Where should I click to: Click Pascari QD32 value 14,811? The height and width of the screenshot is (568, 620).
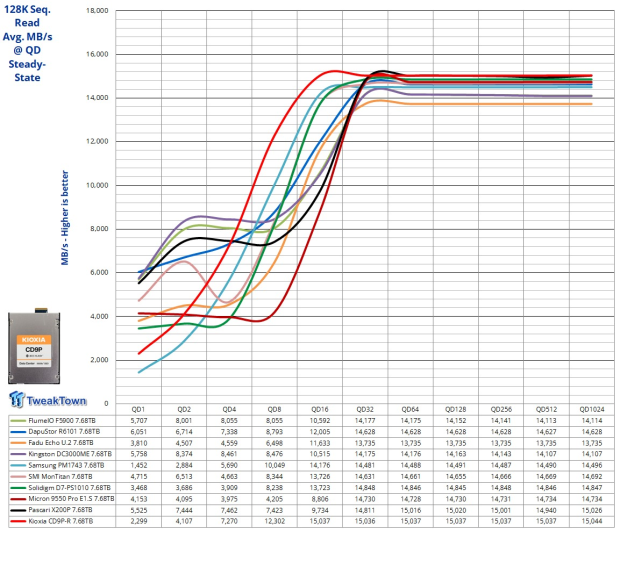pos(365,510)
